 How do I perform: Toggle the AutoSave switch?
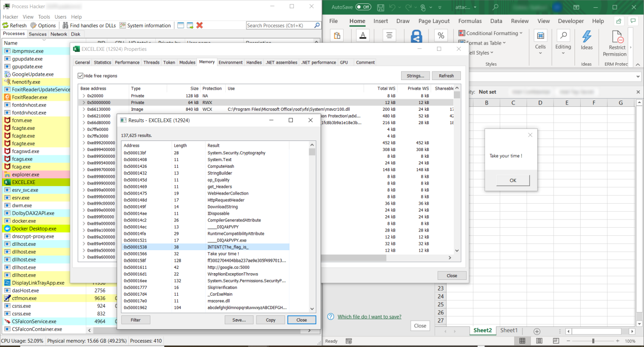[363, 7]
